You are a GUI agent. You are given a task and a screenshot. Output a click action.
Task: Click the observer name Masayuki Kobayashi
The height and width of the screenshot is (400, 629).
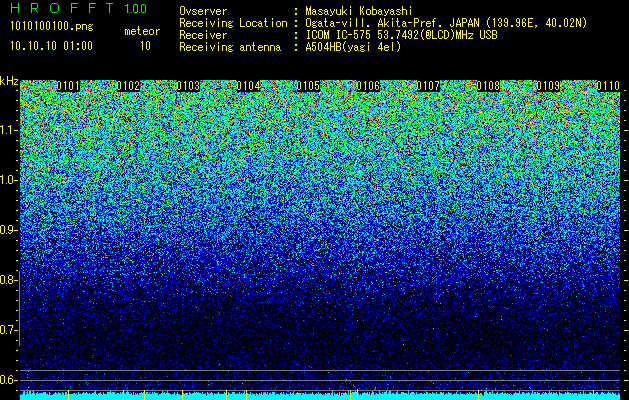(x=359, y=11)
